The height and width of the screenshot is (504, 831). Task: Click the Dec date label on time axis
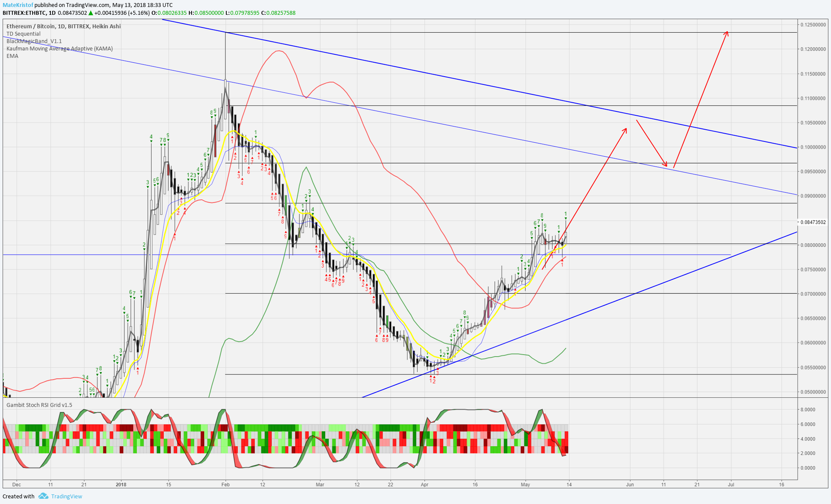click(x=17, y=484)
